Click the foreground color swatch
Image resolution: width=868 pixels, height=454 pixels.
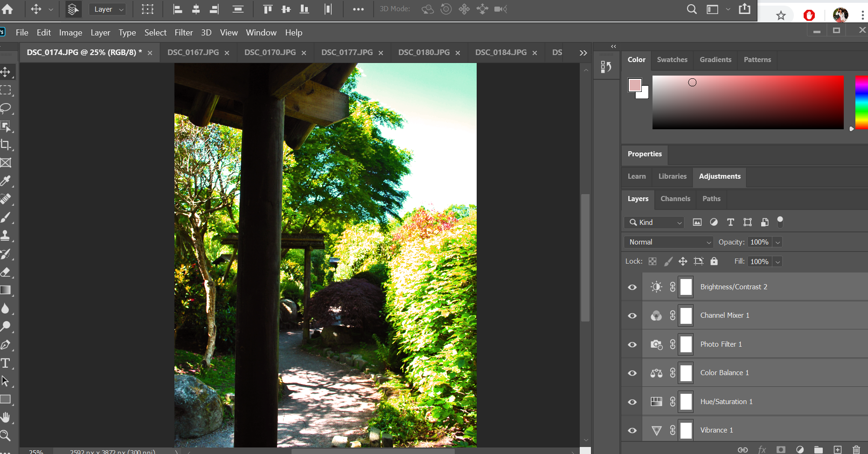pos(634,85)
